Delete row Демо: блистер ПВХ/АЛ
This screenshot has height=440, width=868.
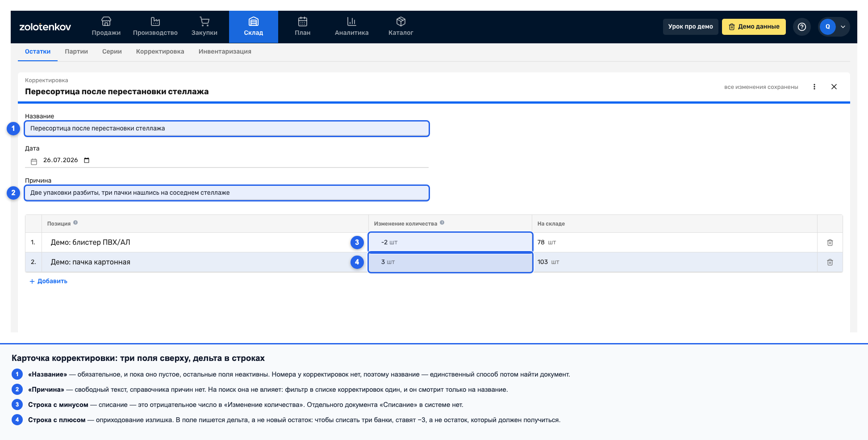(830, 243)
